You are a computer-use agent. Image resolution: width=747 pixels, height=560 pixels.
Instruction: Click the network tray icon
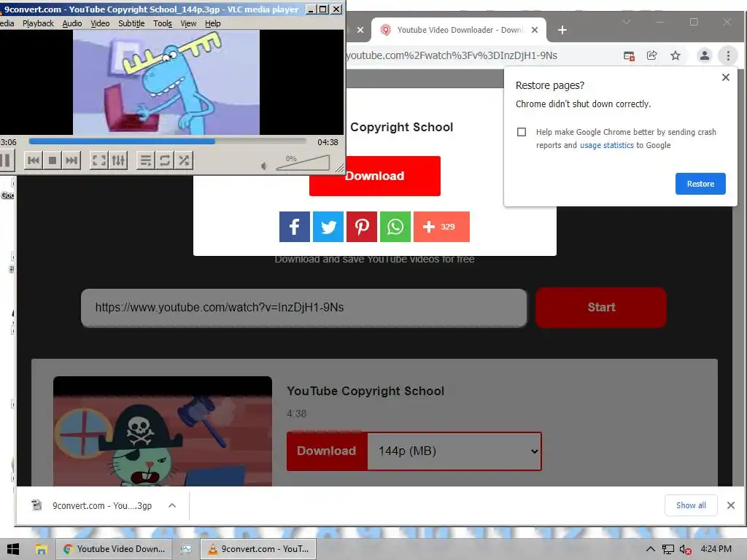668,549
